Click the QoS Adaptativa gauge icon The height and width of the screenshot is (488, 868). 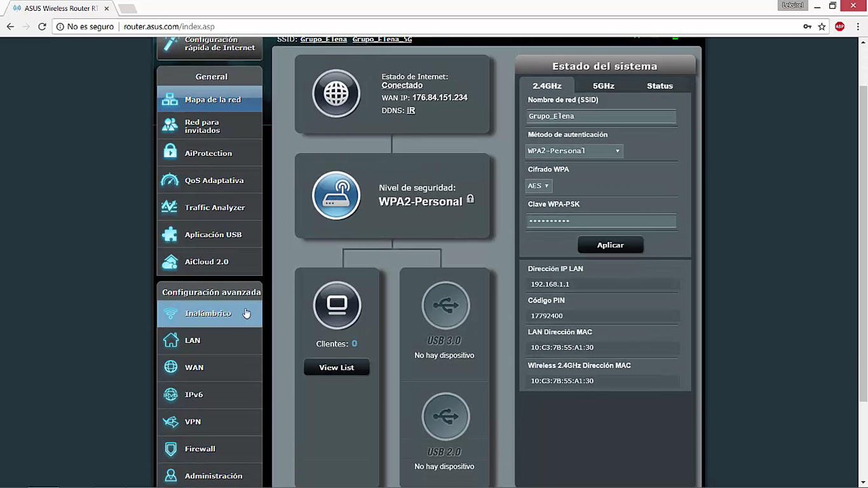tap(170, 180)
